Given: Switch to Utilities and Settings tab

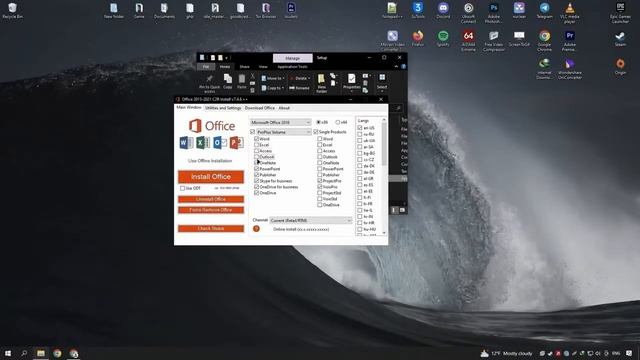Looking at the screenshot, I should click(223, 108).
